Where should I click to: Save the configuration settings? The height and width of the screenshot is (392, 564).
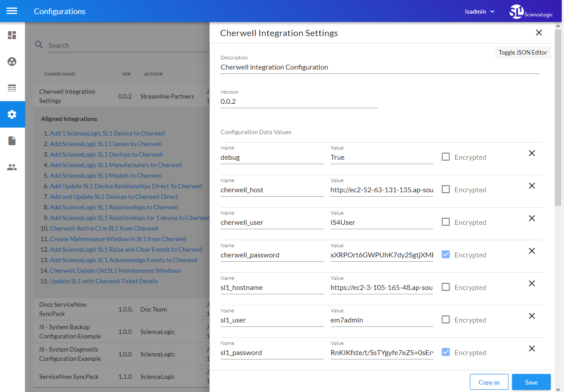pos(531,382)
